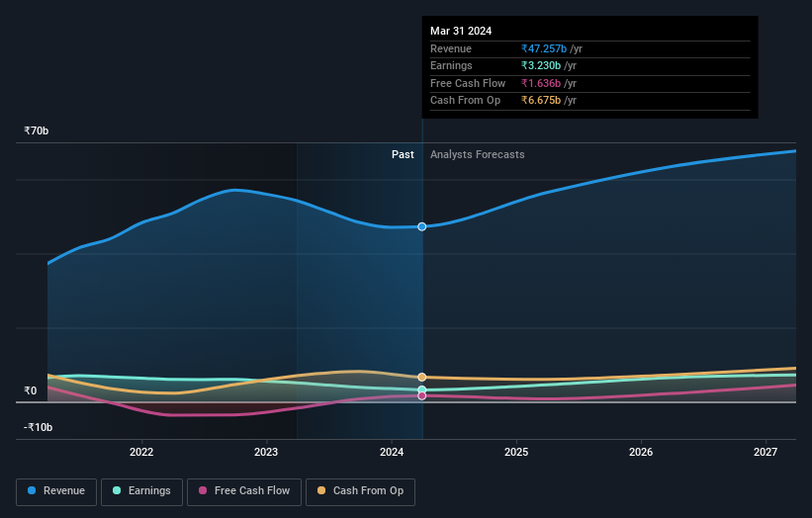Toggle the Revenue legend series

click(56, 491)
